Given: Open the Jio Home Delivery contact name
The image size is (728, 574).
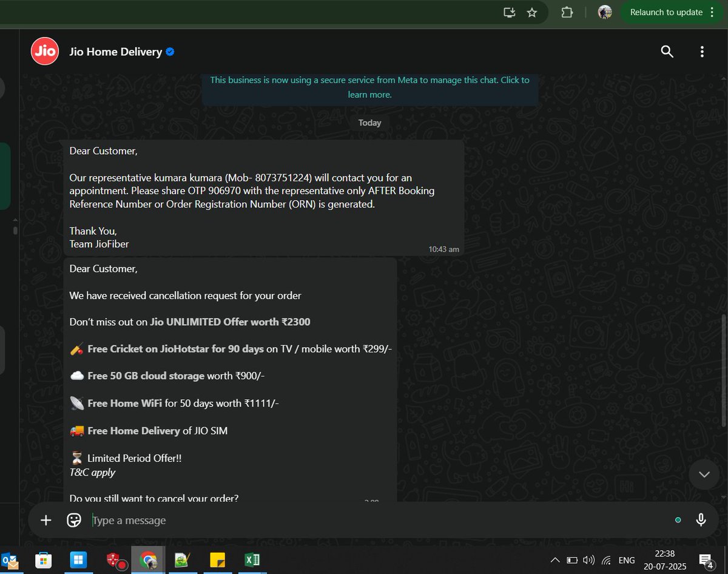Looking at the screenshot, I should [x=115, y=52].
